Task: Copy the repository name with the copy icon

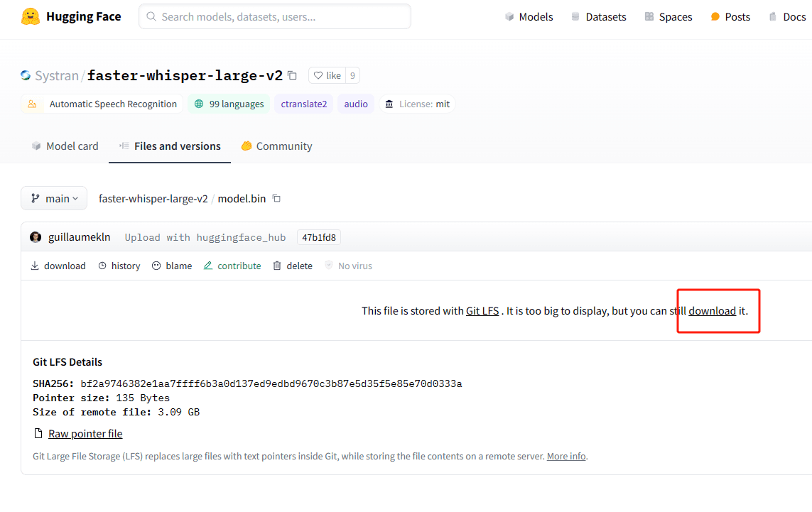Action: [x=292, y=74]
